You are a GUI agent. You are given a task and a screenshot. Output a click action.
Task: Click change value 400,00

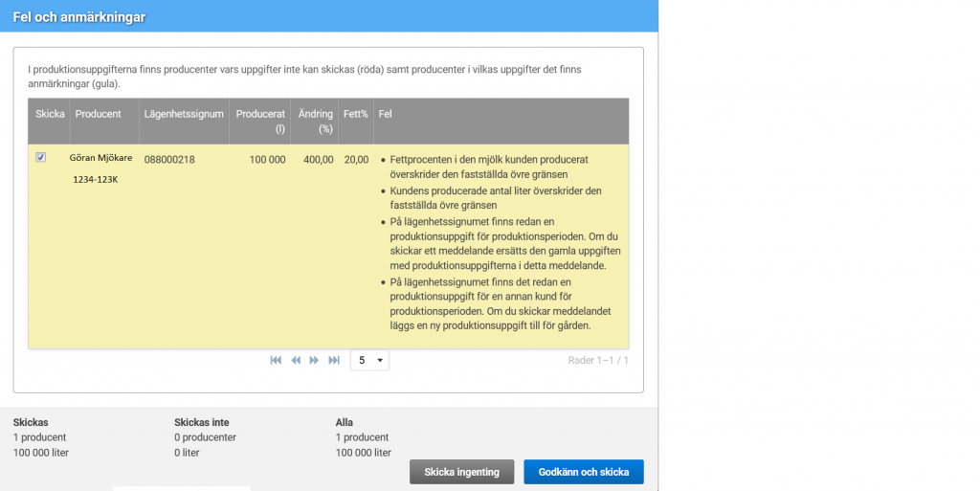(x=318, y=160)
